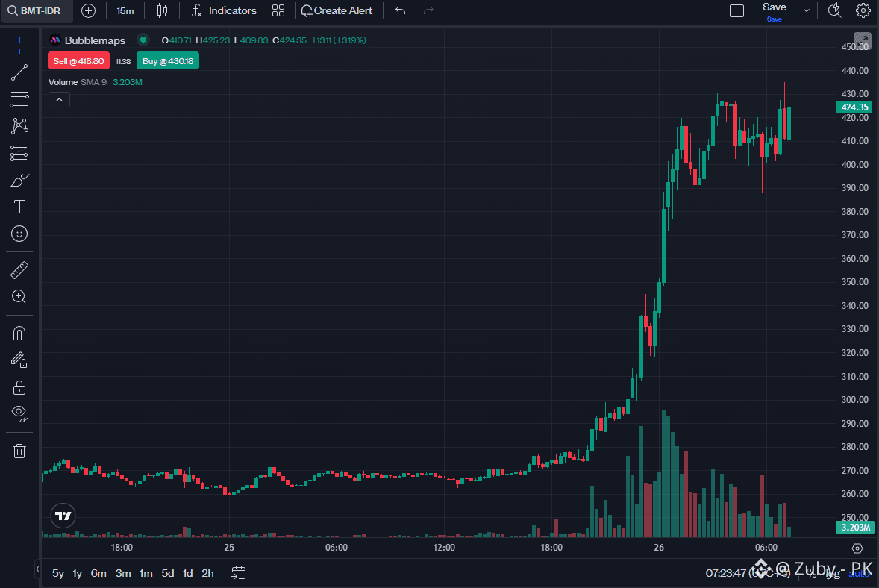Viewport: 879px width, 588px height.
Task: Toggle fullscreen chart expand icon
Action: pos(862,40)
